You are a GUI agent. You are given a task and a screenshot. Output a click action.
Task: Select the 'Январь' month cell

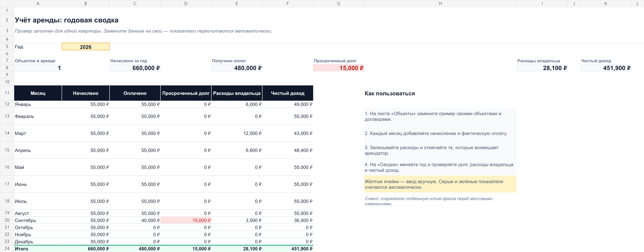click(x=38, y=104)
